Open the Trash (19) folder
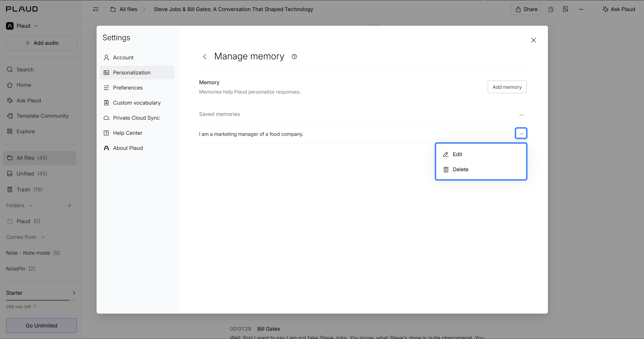The image size is (644, 339). pyautogui.click(x=24, y=190)
